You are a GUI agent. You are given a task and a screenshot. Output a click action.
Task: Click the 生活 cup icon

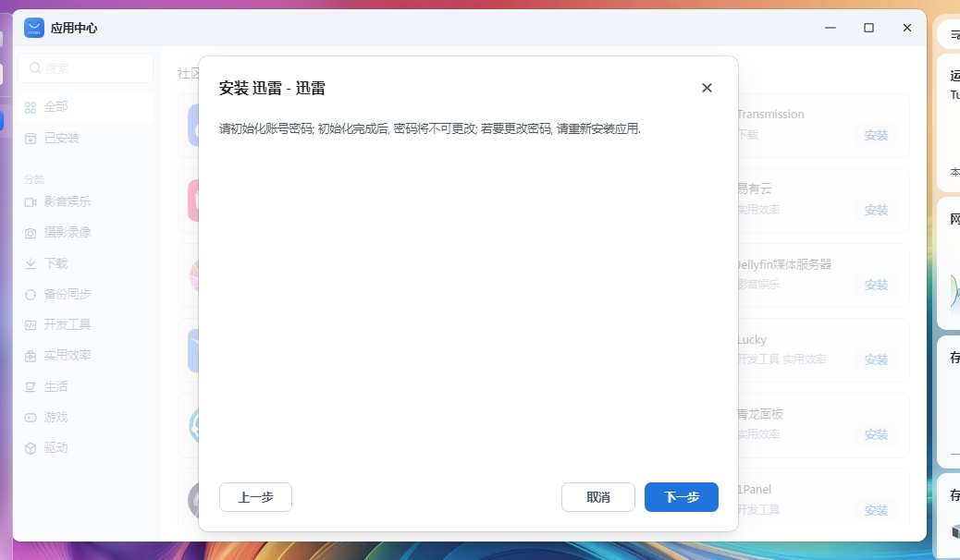coord(31,387)
